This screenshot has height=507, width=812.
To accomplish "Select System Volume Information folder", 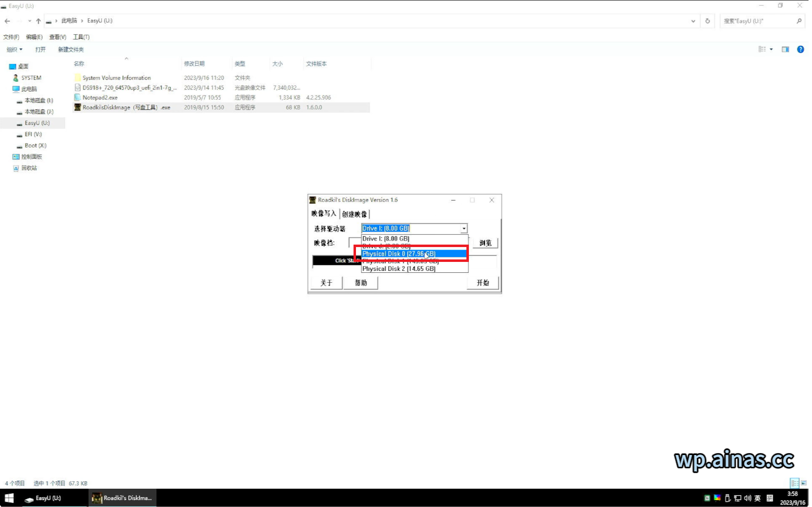I will coord(221,78).
